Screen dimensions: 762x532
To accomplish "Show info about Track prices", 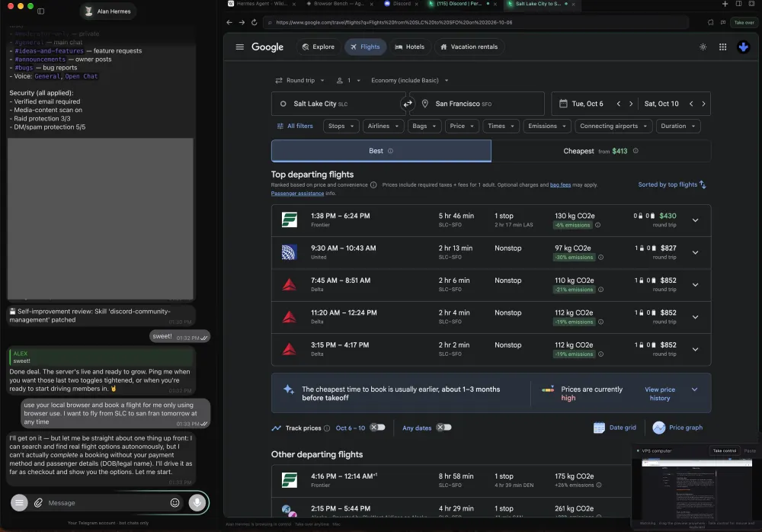I will 327,428.
